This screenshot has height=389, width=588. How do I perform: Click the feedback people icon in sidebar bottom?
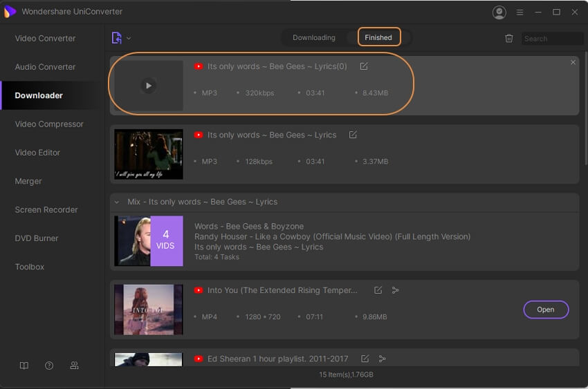tap(74, 366)
